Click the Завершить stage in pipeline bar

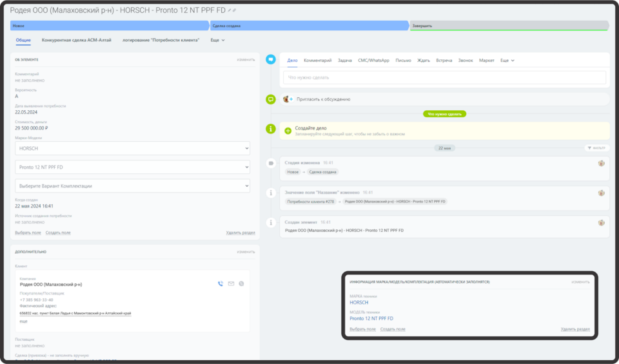pos(508,26)
